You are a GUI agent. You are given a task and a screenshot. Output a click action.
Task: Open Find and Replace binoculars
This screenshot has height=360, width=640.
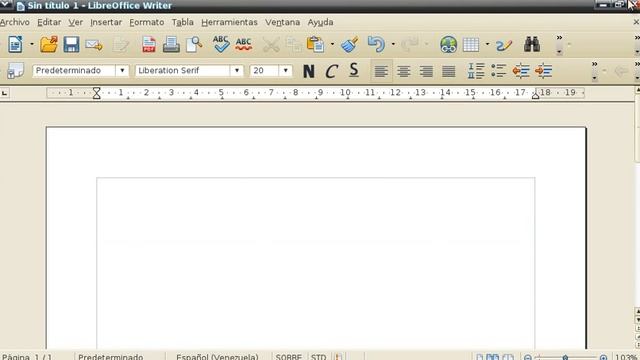pos(532,44)
